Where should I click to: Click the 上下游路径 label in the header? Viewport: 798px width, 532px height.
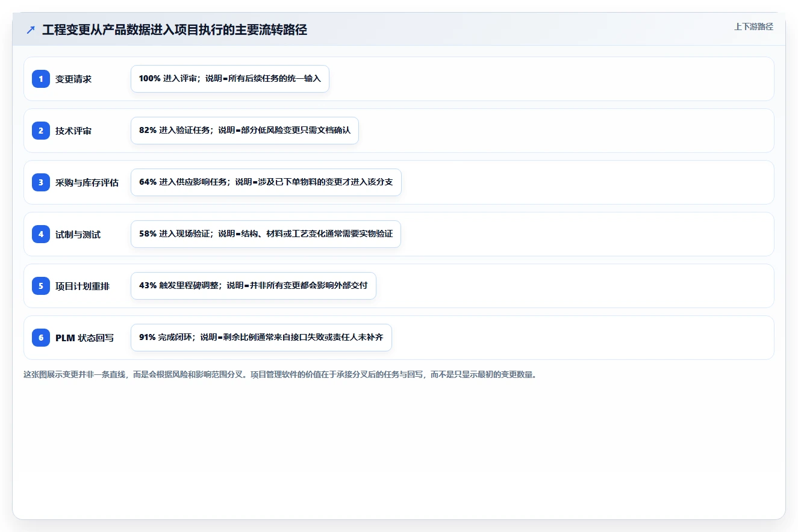[753, 26]
